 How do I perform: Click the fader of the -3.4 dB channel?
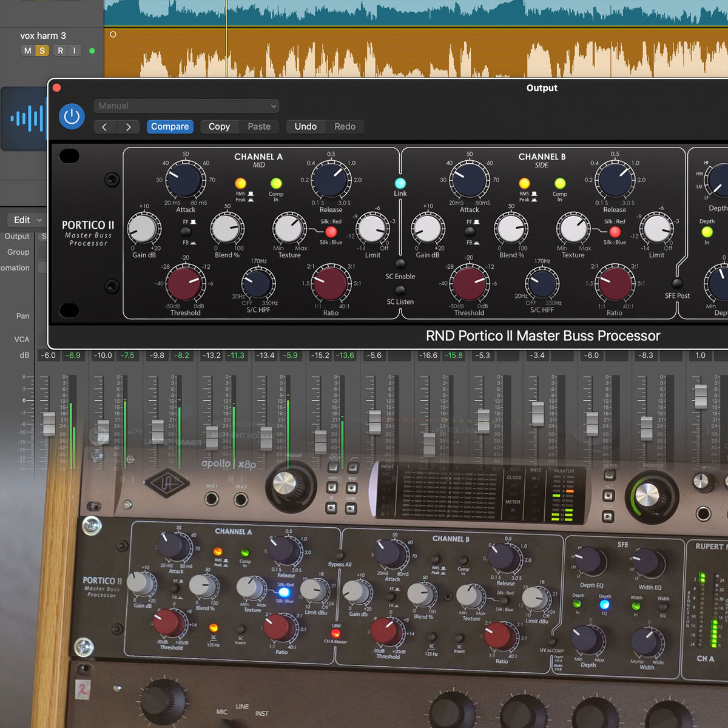click(538, 413)
